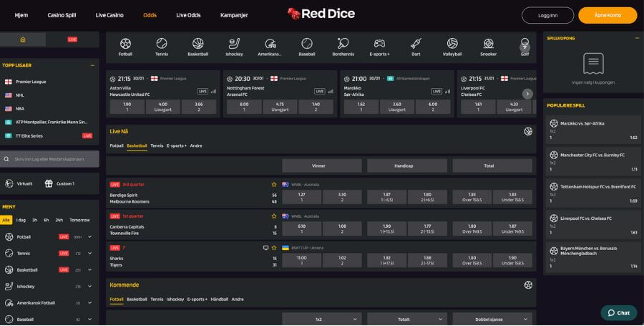This screenshot has width=644, height=326.
Task: Open NBA league link
Action: [20, 109]
